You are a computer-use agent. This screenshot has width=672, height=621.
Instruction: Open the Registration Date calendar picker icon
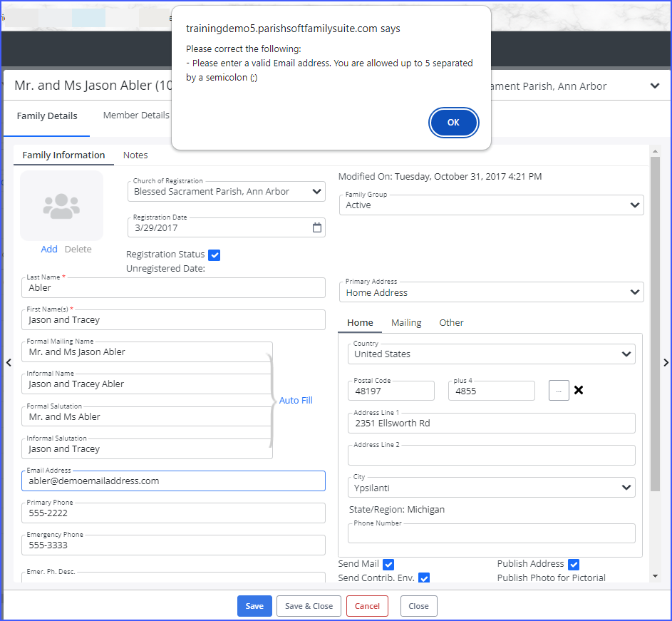click(316, 227)
